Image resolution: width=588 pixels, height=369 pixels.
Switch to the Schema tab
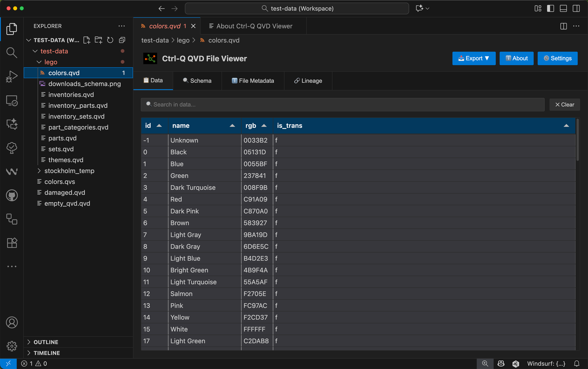coord(197,81)
